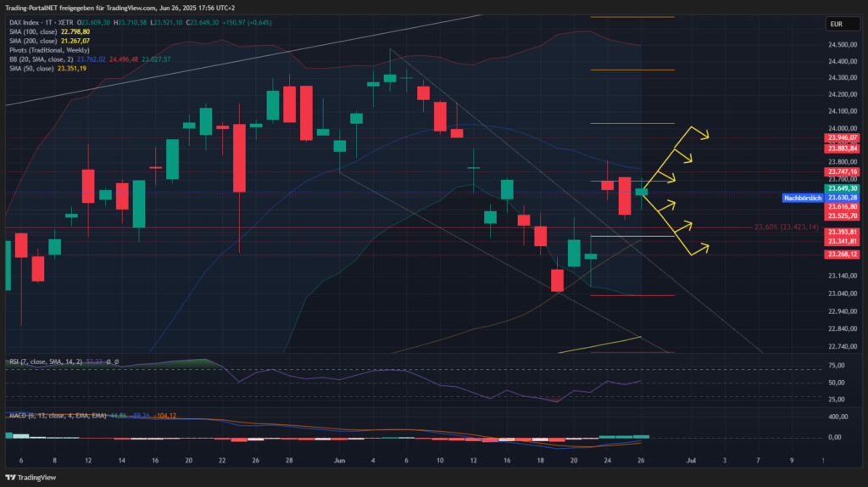Click the Jun label on time axis
Image resolution: width=868 pixels, height=487 pixels.
click(x=339, y=460)
